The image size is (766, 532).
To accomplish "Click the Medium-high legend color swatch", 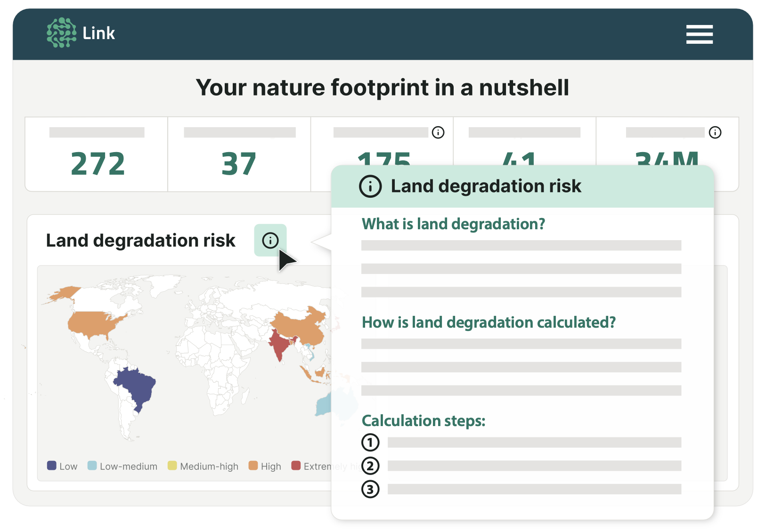I will pyautogui.click(x=172, y=466).
